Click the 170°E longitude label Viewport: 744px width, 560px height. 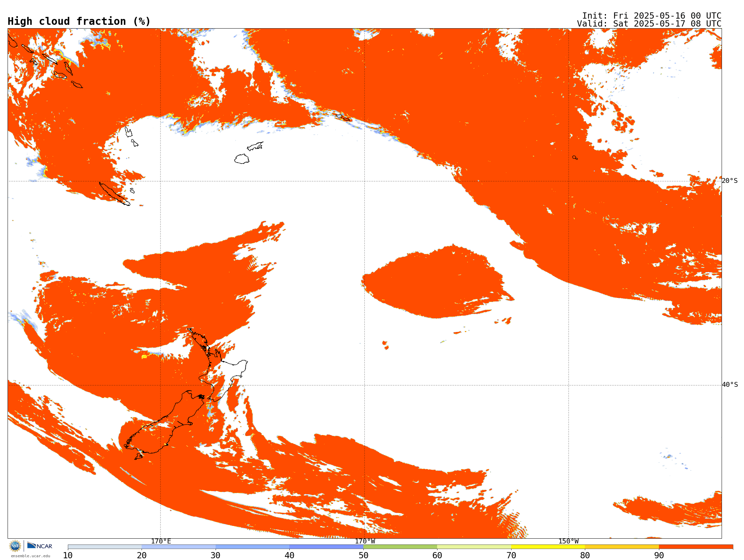[x=161, y=541]
